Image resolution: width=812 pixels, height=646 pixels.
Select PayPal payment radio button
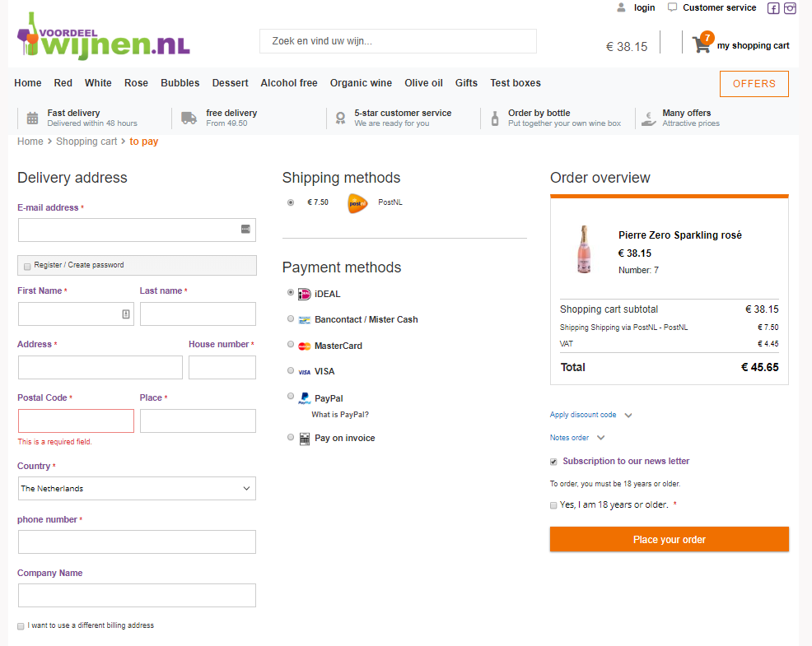(291, 396)
